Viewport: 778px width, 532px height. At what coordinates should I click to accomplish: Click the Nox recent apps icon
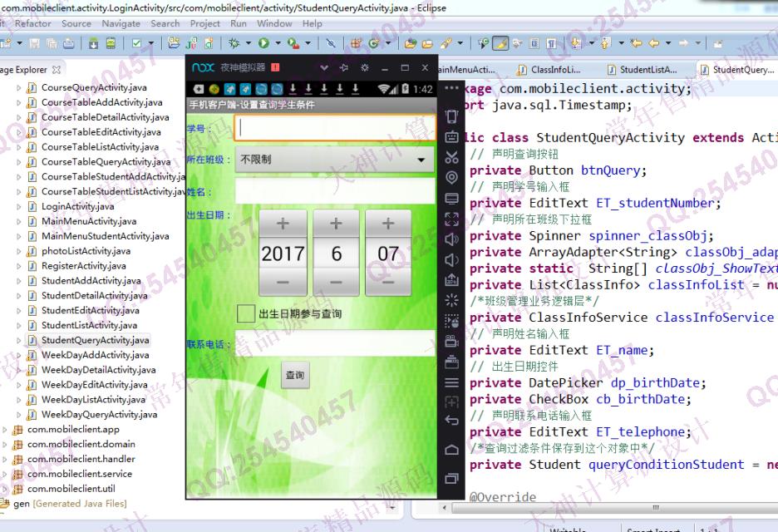pos(451,479)
